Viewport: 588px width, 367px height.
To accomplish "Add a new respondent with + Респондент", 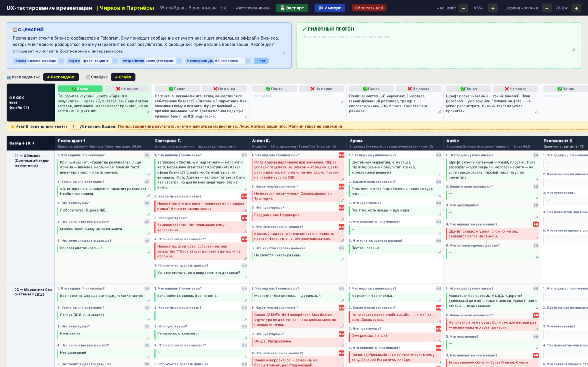I will pyautogui.click(x=61, y=77).
